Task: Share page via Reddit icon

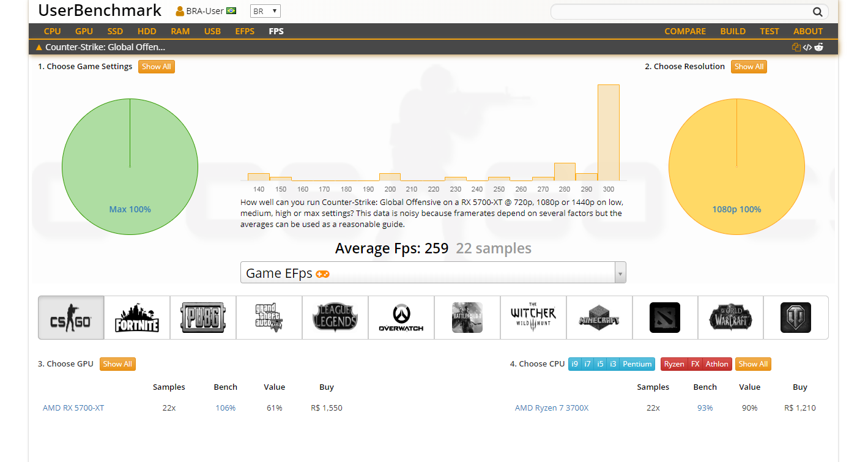Action: coord(818,47)
